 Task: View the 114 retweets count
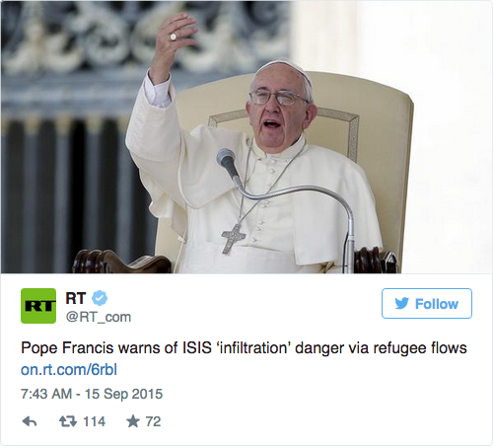pos(94,421)
